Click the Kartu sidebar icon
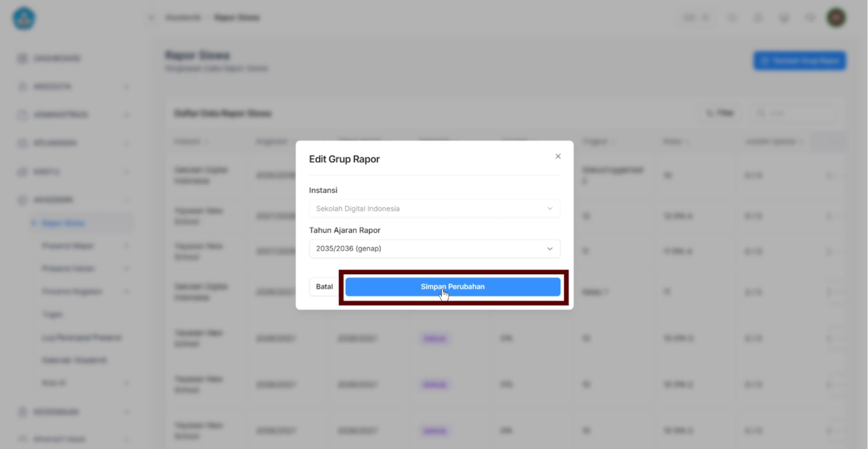Viewport: 868px width, 449px height. (x=22, y=172)
